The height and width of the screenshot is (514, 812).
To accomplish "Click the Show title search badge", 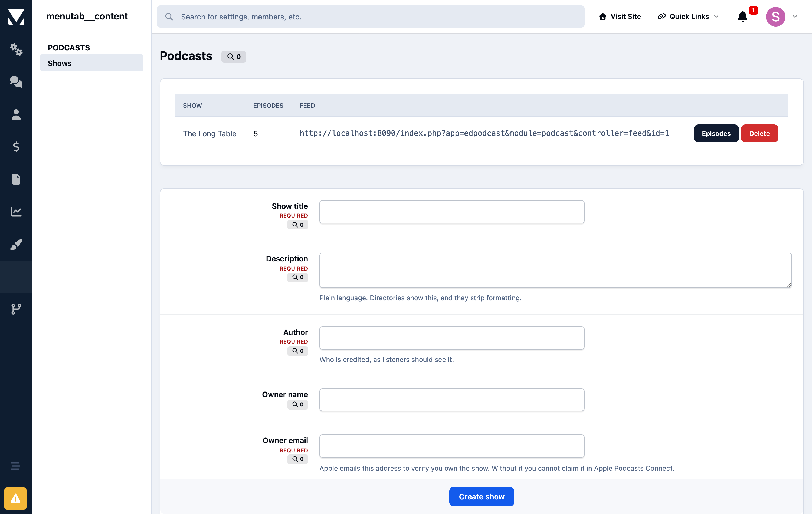I will (298, 225).
